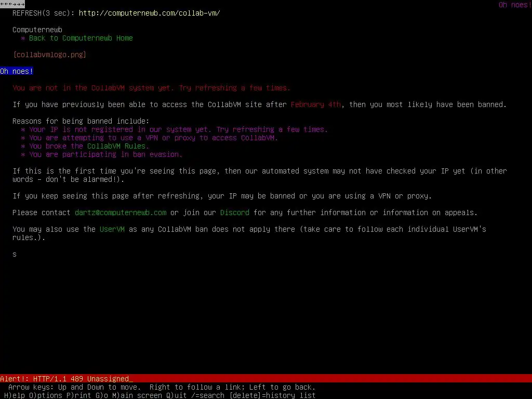This screenshot has width=532, height=399.
Task: Click the O)ptions entry in the bottom line
Action: 46,395
